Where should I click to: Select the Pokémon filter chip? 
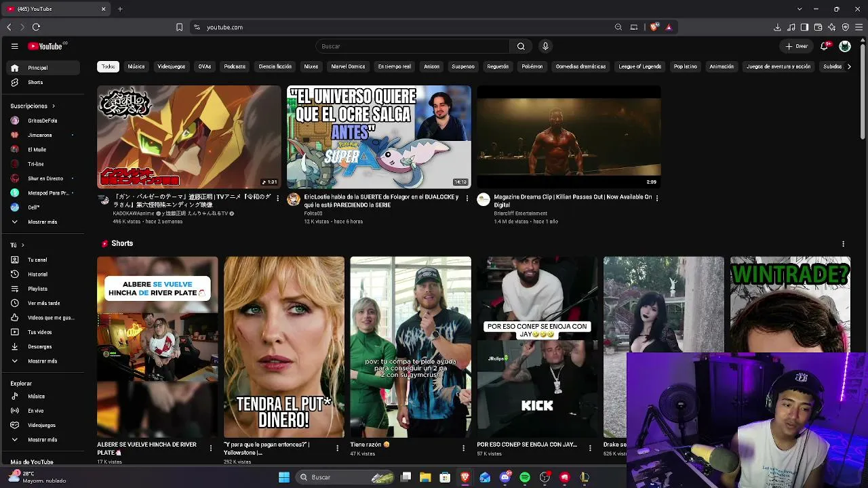pyautogui.click(x=532, y=66)
